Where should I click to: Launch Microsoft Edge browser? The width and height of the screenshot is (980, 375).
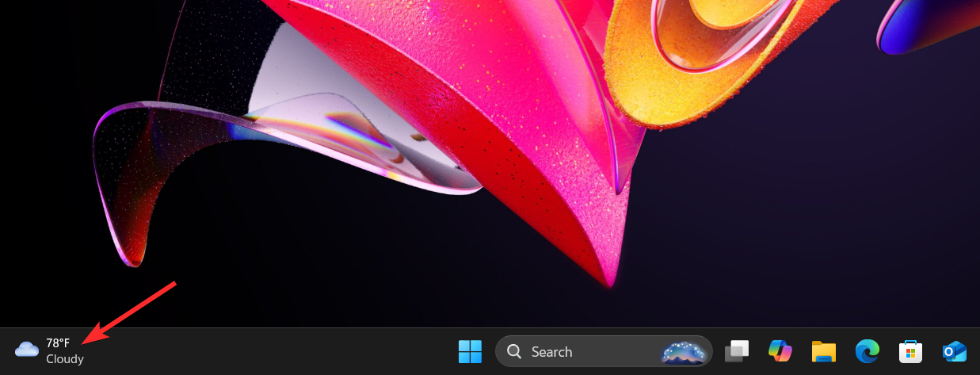point(868,351)
